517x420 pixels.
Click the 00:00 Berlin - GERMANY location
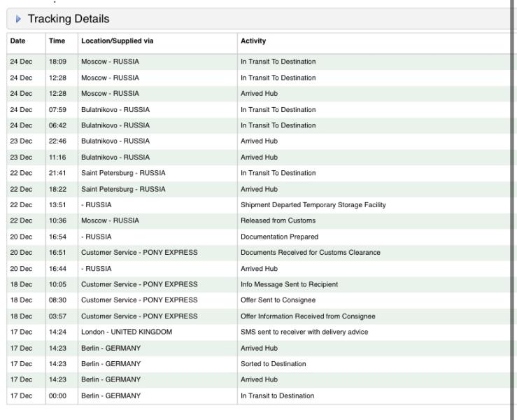coord(111,395)
